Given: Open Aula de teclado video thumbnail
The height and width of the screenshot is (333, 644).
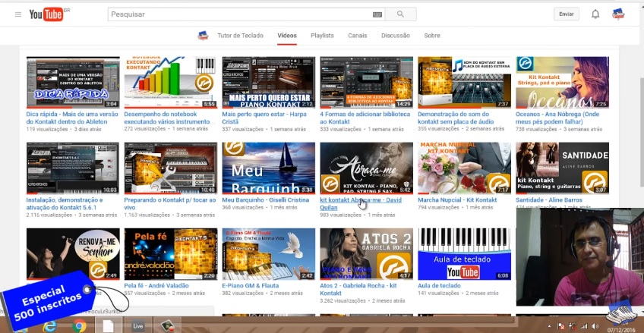Looking at the screenshot, I should pyautogui.click(x=465, y=254).
